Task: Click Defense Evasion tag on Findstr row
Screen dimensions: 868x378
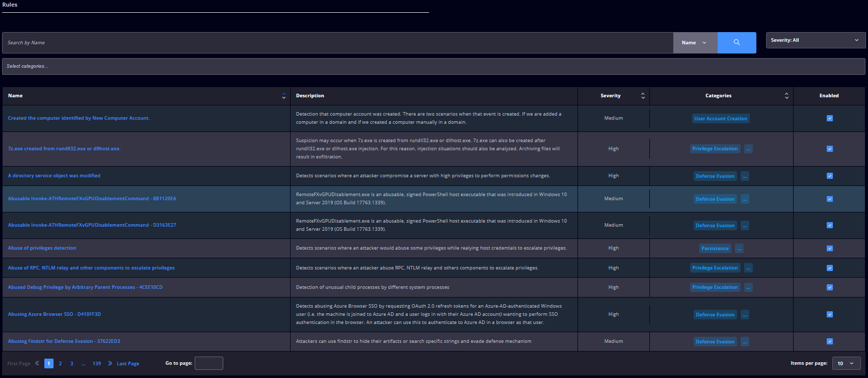Action: point(715,342)
